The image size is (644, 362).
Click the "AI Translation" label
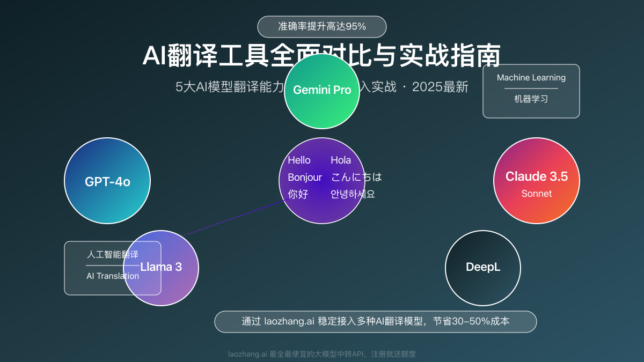(113, 276)
